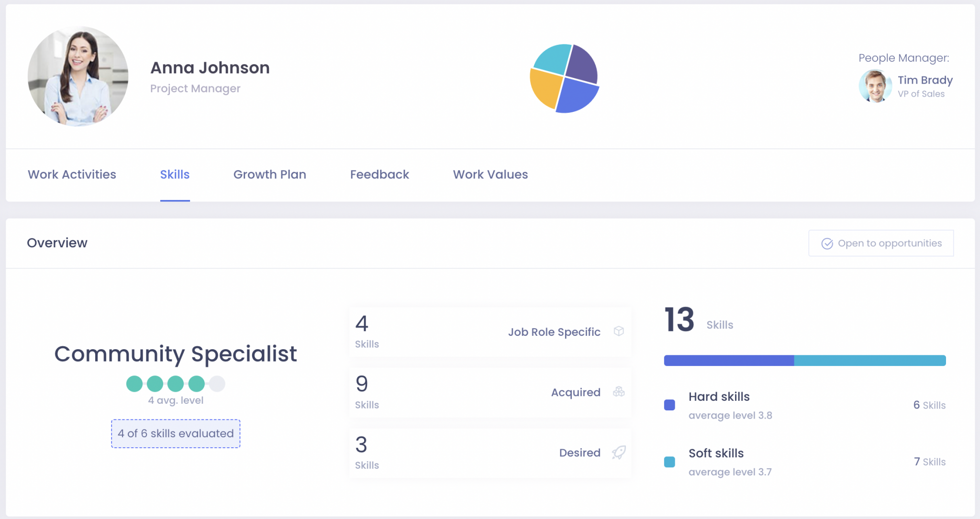The height and width of the screenshot is (519, 980).
Task: Click the cube icon beside Job Role Specific
Action: (619, 331)
